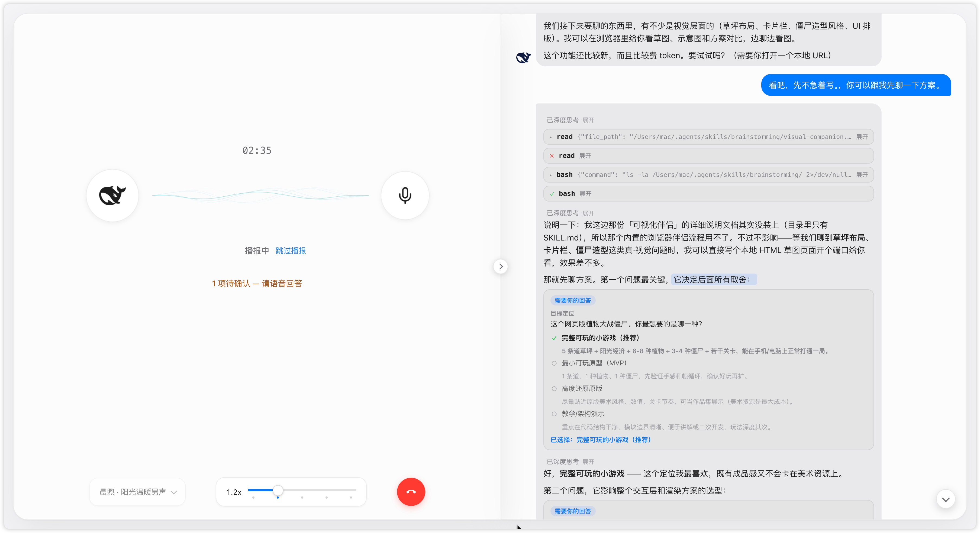Click the green check icon on the bash row
Image resolution: width=980 pixels, height=533 pixels.
point(552,194)
